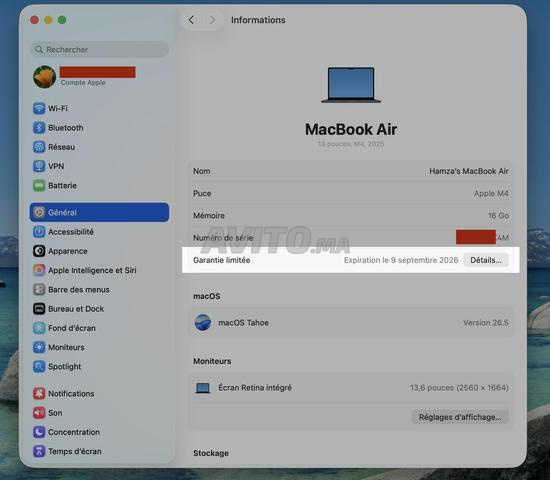
Task: Go back with the left chevron
Action: tap(191, 20)
